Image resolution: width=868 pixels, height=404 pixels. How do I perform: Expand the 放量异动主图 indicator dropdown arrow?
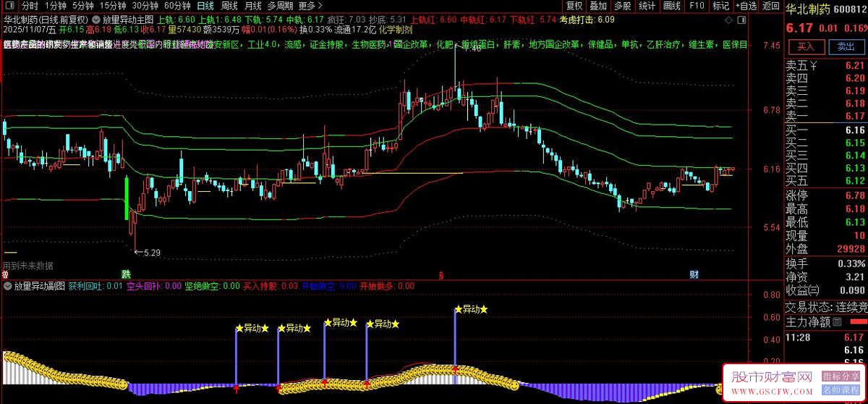96,19
